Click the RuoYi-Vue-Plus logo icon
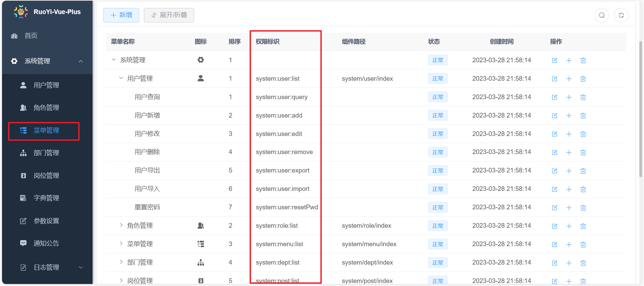 [21, 12]
